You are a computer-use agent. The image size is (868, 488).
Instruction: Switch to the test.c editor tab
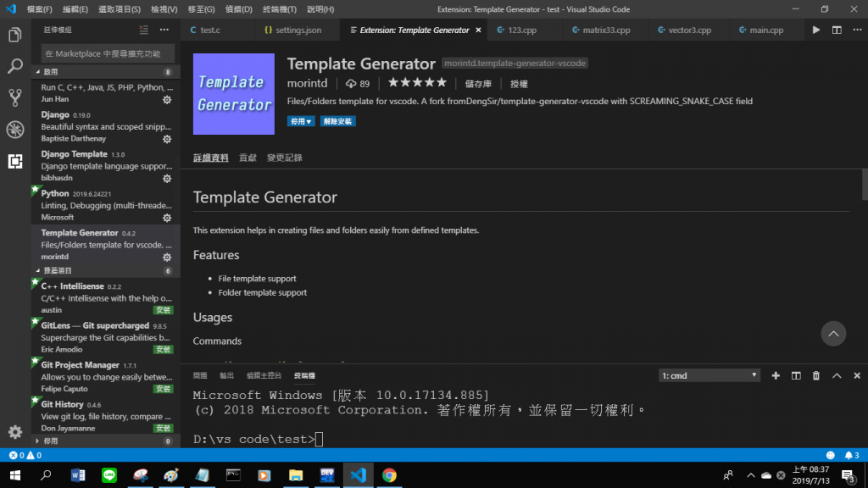coord(218,30)
